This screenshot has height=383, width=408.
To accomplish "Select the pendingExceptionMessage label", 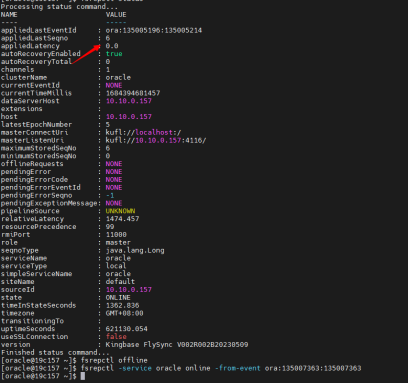I will [49, 203].
